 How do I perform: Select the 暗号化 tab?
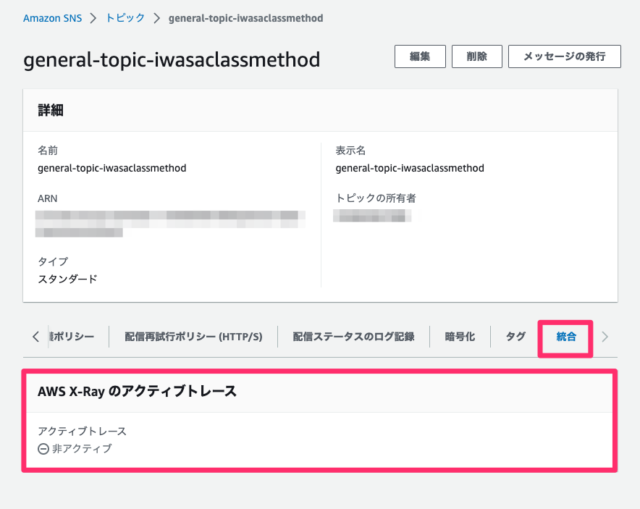point(459,337)
